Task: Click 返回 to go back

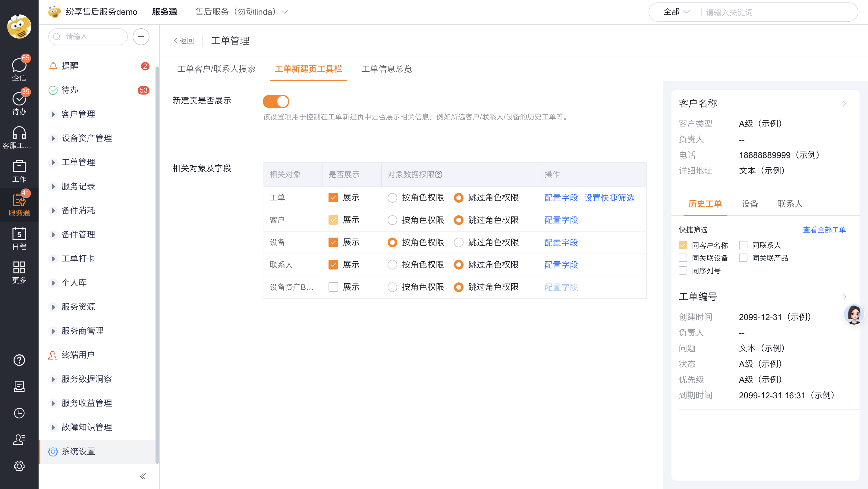Action: click(x=184, y=41)
